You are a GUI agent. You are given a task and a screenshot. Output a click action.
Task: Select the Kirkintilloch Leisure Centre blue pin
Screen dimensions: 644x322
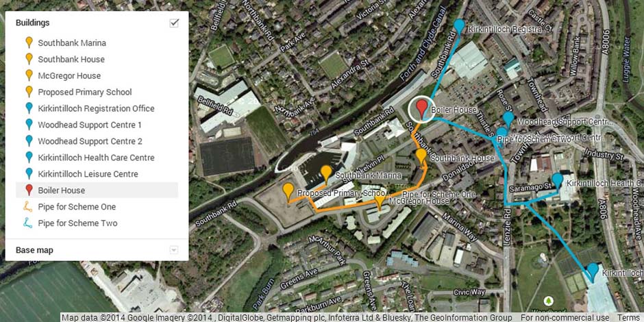tap(593, 271)
